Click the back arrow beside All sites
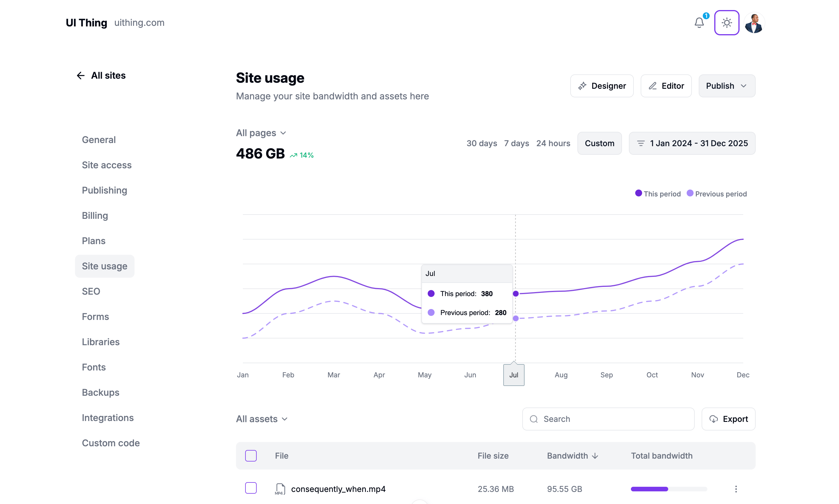This screenshot has height=504, width=839. (x=80, y=76)
